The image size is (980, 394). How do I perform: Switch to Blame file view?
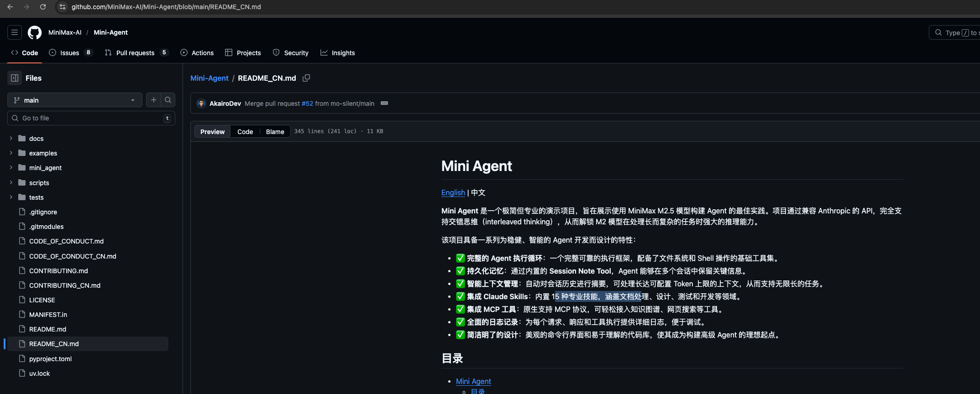coord(275,132)
